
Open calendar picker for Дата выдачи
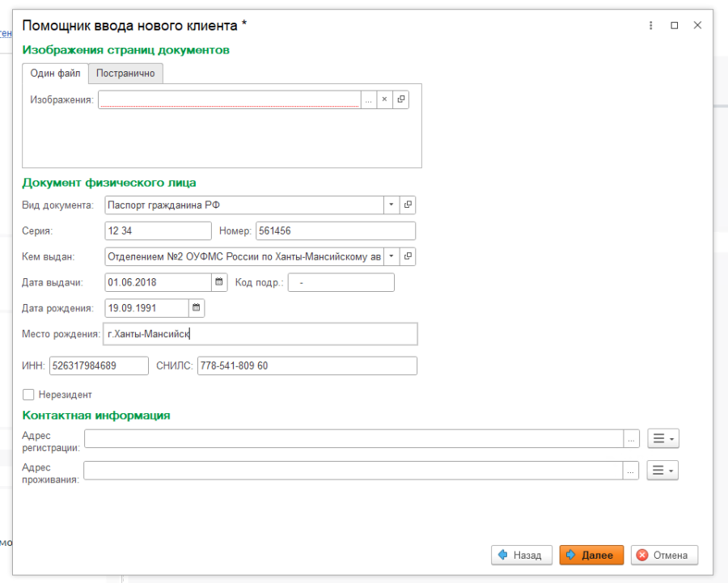click(x=218, y=282)
